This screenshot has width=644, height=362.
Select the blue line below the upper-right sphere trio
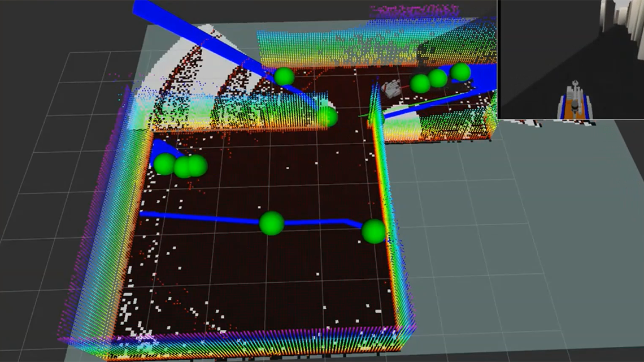tap(429, 104)
